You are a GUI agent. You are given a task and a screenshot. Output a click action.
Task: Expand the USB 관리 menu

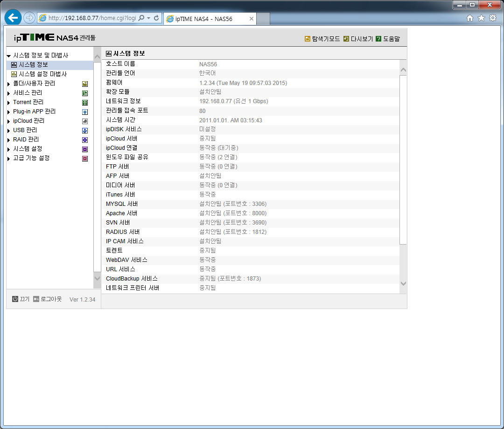coord(9,131)
